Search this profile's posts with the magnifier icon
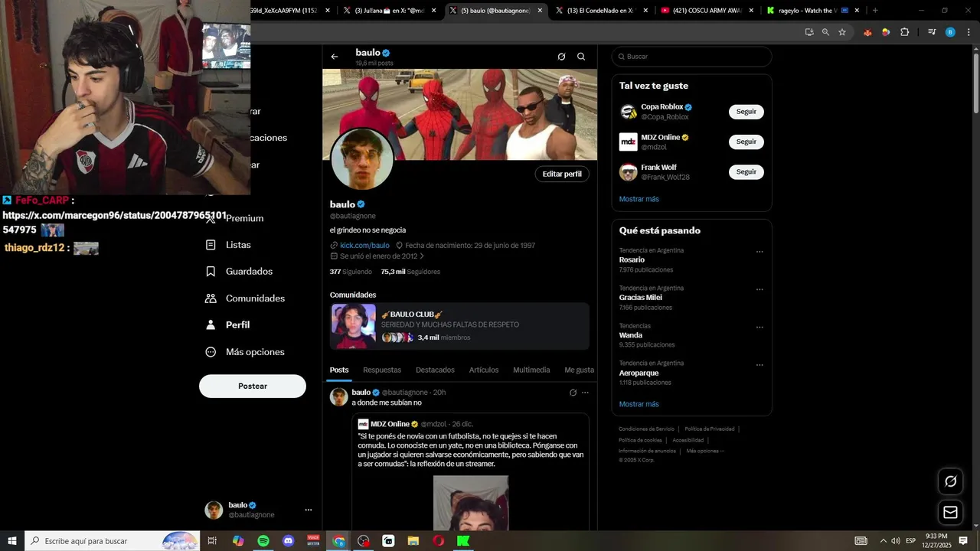 pos(581,57)
